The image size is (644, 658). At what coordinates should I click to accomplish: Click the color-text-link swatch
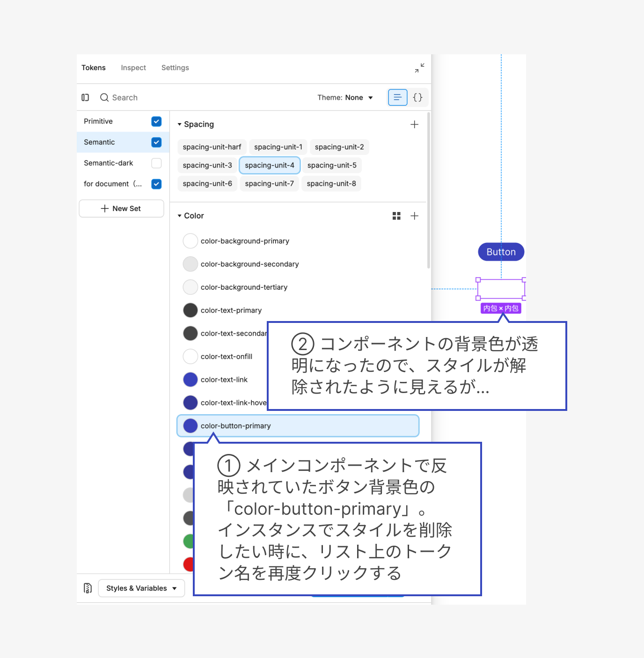[x=190, y=380]
